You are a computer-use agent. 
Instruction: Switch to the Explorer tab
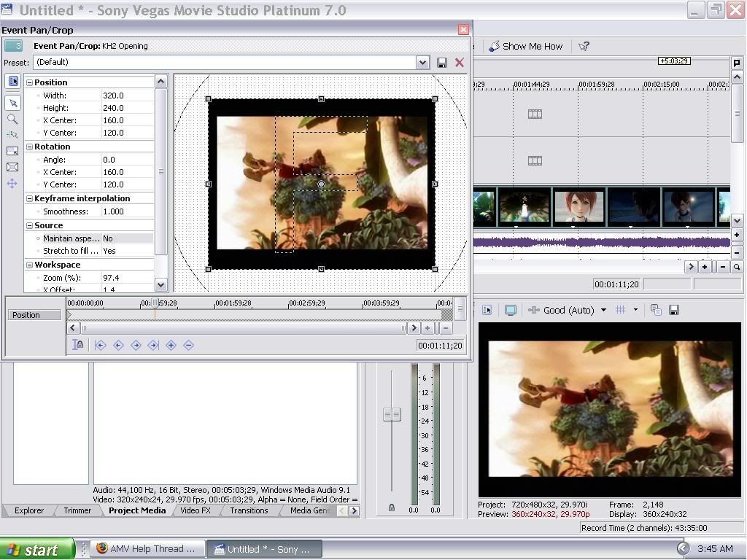pyautogui.click(x=29, y=510)
